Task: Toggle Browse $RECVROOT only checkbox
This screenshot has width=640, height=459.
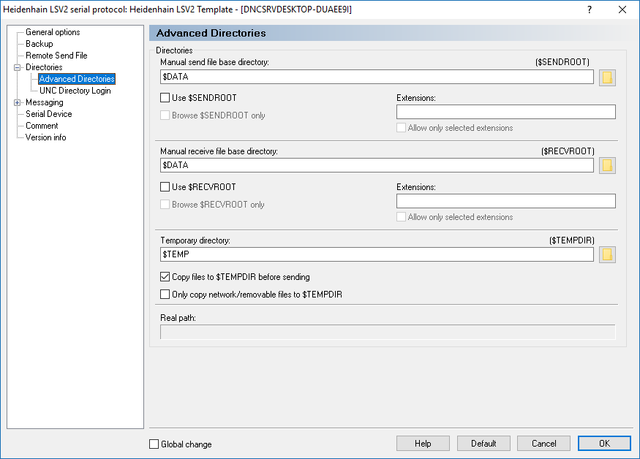Action: tap(165, 204)
